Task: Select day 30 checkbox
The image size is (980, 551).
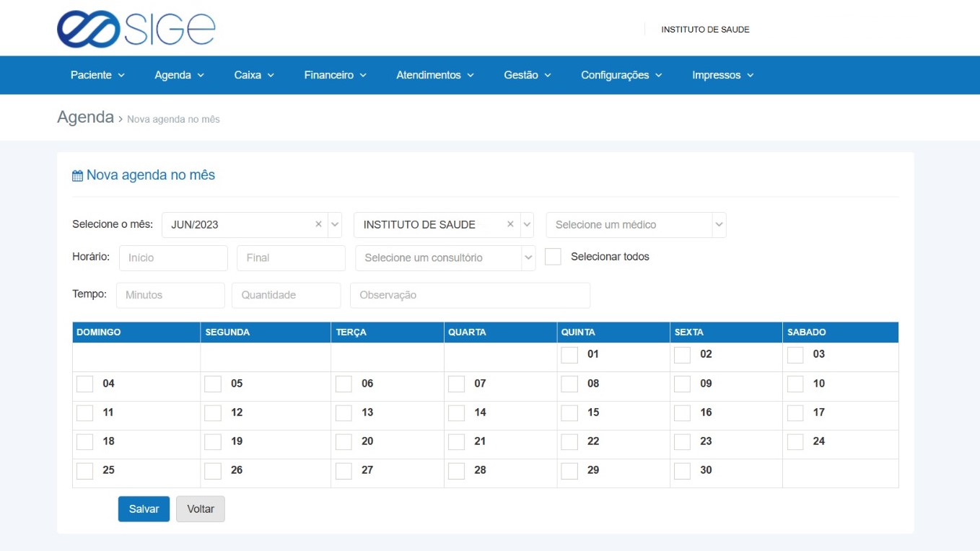Action: click(682, 471)
